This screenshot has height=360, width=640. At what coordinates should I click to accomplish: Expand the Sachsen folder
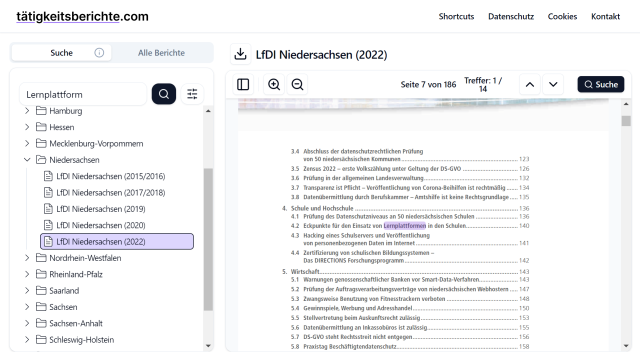tap(27, 307)
